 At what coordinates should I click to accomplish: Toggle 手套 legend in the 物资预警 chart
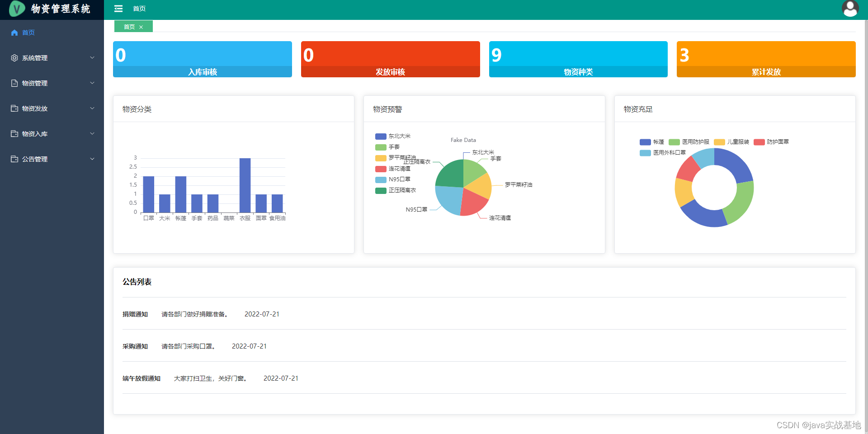pyautogui.click(x=387, y=147)
